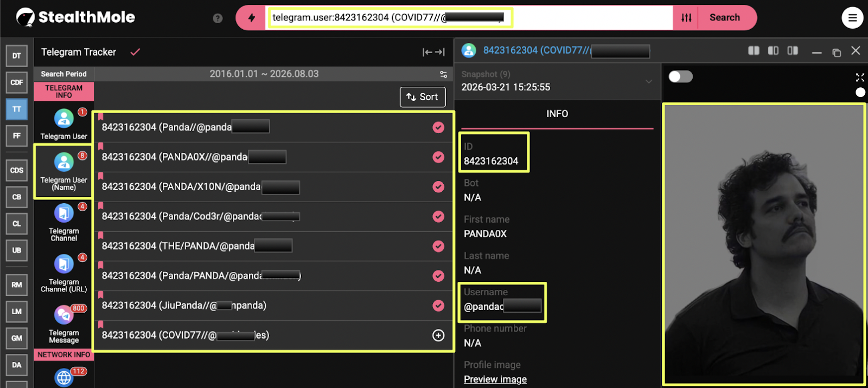Select Telegram Channel (URL) category
The image size is (868, 388).
tap(64, 274)
